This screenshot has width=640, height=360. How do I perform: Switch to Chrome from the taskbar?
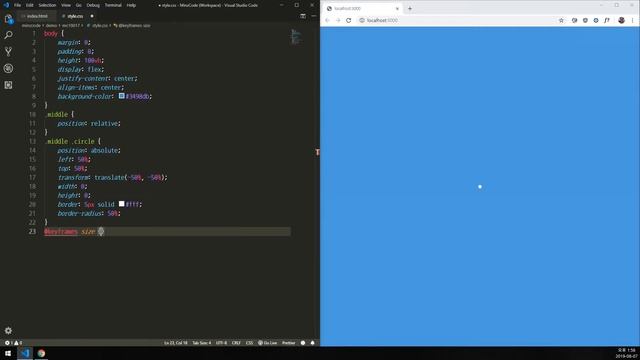pyautogui.click(x=41, y=353)
